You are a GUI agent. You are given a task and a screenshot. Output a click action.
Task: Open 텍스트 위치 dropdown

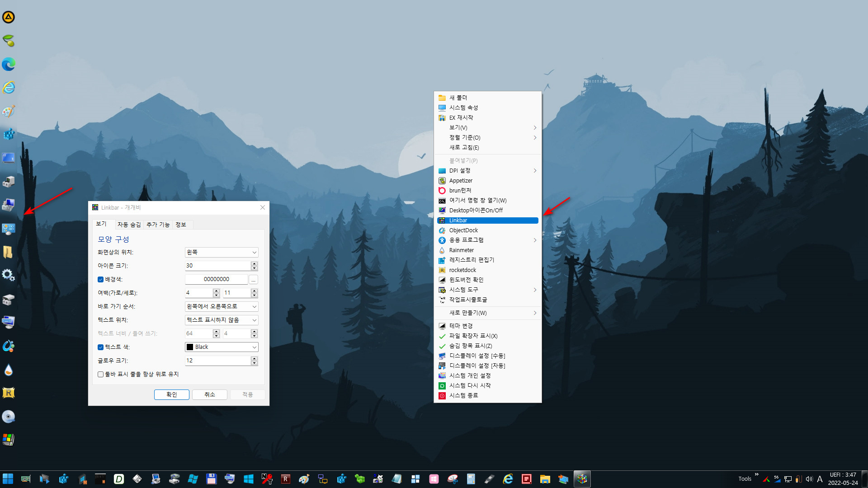(222, 320)
